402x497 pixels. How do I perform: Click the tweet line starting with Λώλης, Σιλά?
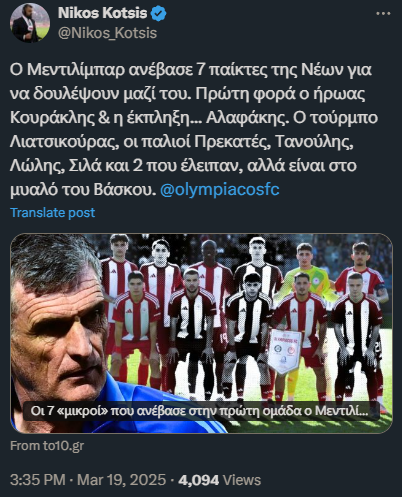(x=183, y=166)
